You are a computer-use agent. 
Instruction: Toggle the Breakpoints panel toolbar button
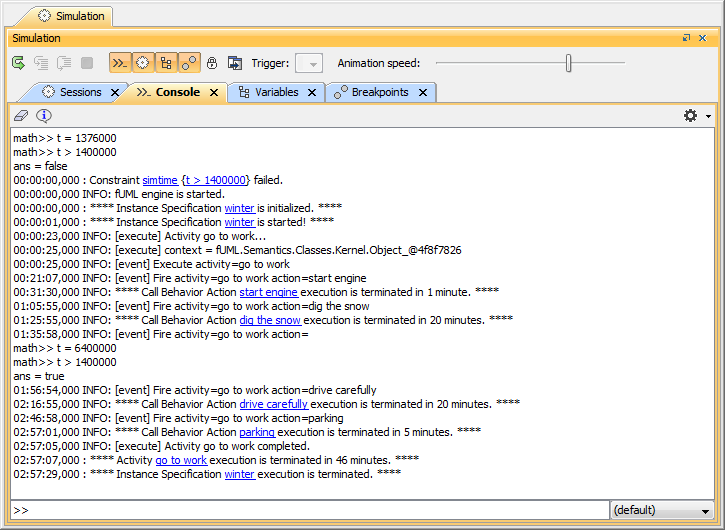pos(189,63)
